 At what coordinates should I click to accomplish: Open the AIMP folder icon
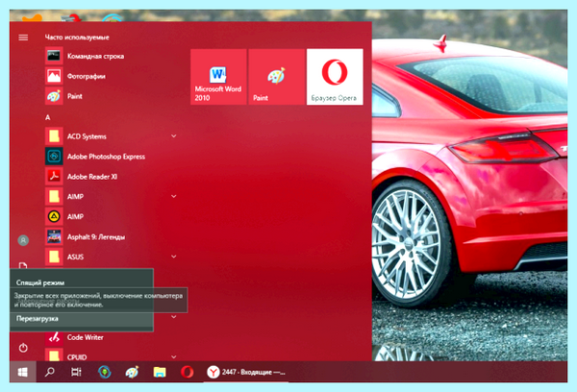(54, 196)
